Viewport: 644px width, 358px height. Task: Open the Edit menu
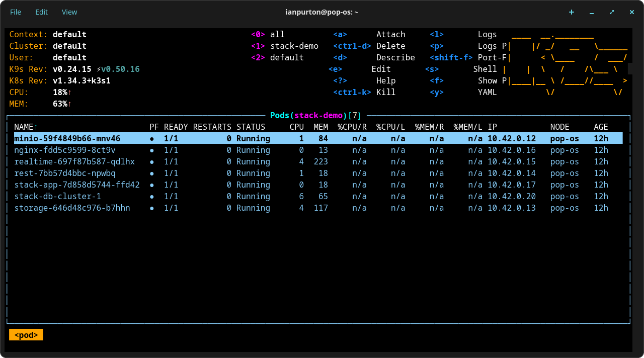[42, 12]
